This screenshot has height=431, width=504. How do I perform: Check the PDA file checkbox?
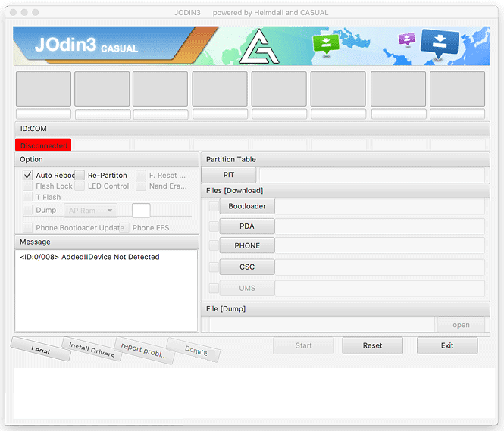pyautogui.click(x=214, y=226)
